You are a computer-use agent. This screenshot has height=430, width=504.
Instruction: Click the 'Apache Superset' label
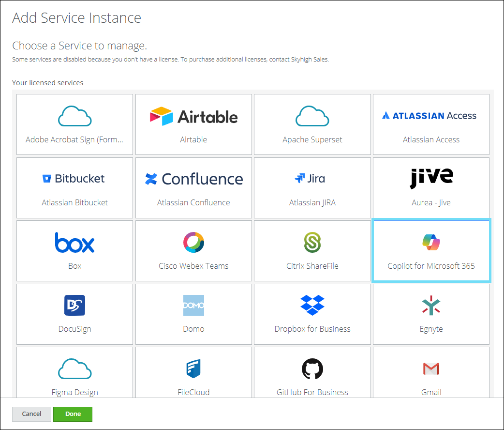tap(312, 139)
